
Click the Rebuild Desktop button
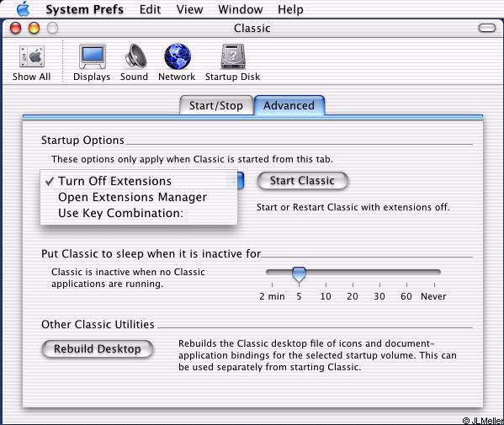coord(98,348)
